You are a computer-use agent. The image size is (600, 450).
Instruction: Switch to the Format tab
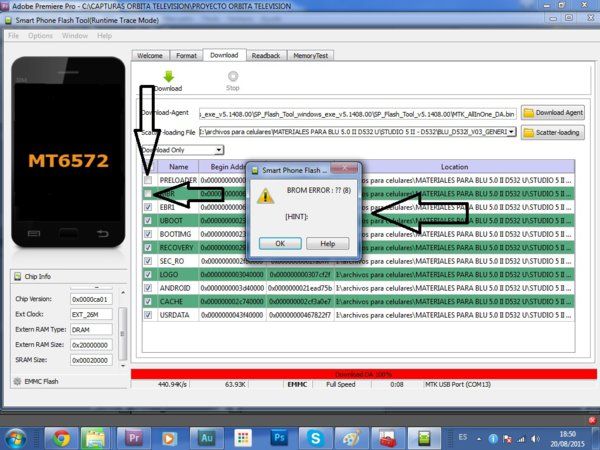[x=186, y=55]
